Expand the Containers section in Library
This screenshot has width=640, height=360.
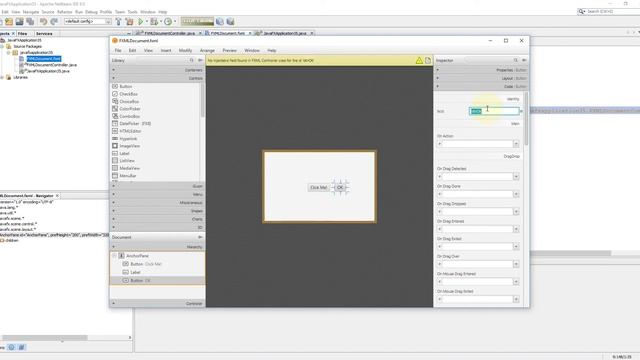click(x=158, y=70)
